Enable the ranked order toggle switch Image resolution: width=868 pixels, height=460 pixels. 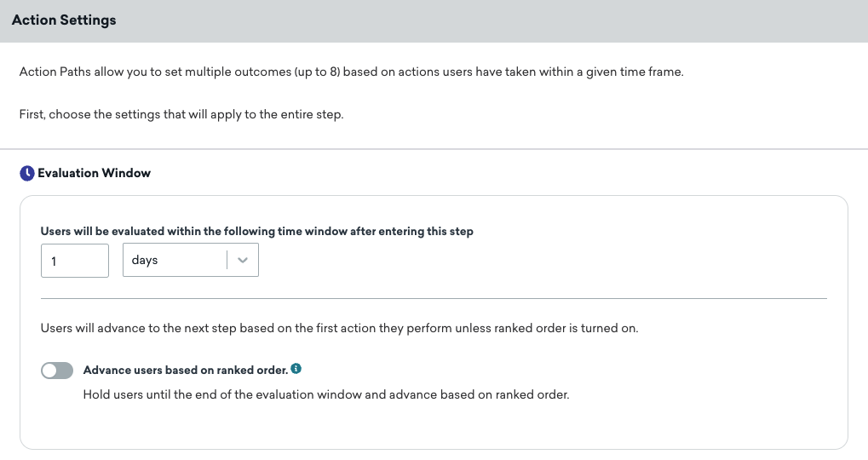57,371
